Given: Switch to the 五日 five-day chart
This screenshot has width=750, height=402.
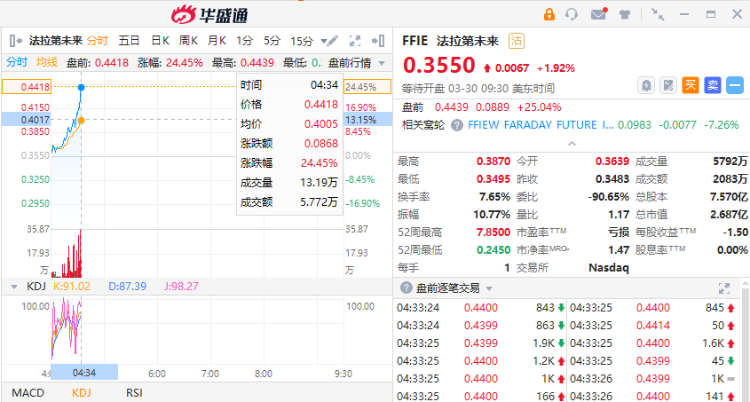Looking at the screenshot, I should pyautogui.click(x=129, y=41).
